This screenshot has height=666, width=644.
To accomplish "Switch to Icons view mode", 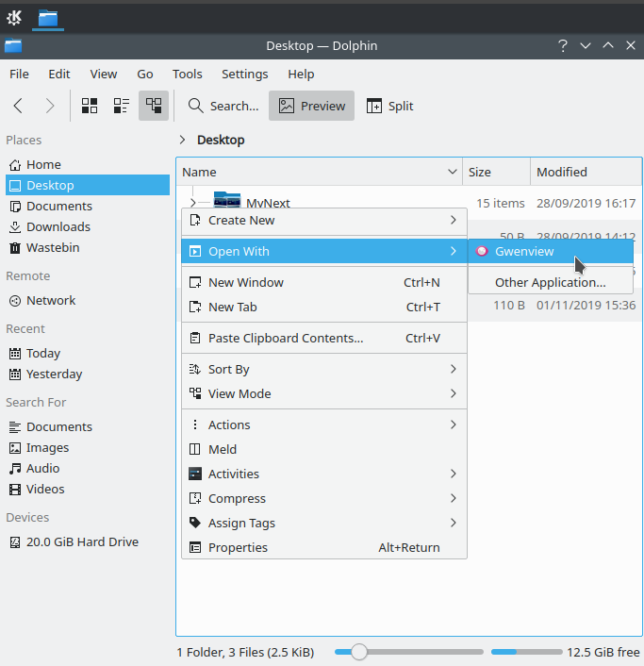I will [90, 106].
